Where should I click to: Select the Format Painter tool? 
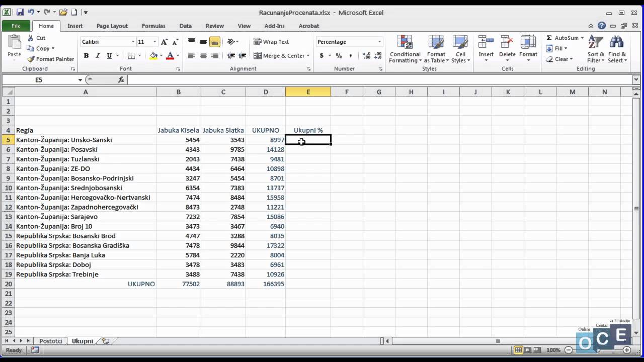click(x=51, y=59)
